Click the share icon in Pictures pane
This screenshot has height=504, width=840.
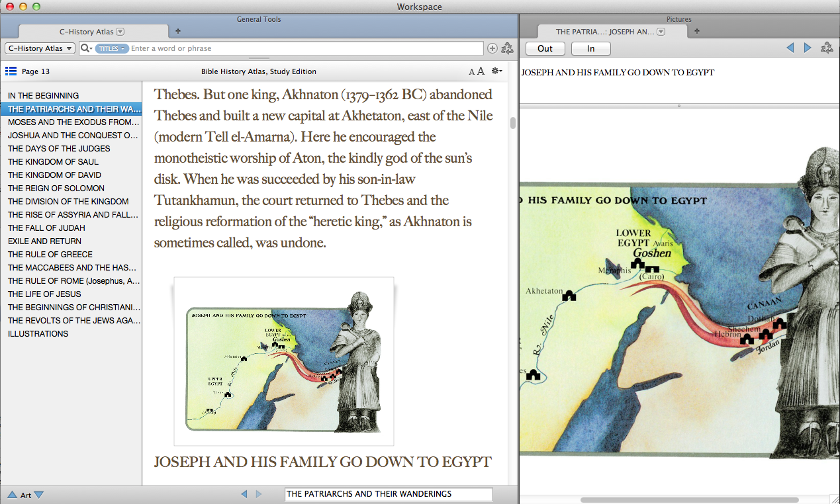(827, 48)
